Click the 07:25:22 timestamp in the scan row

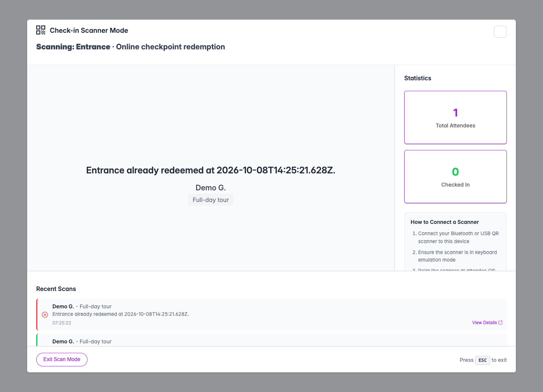62,323
